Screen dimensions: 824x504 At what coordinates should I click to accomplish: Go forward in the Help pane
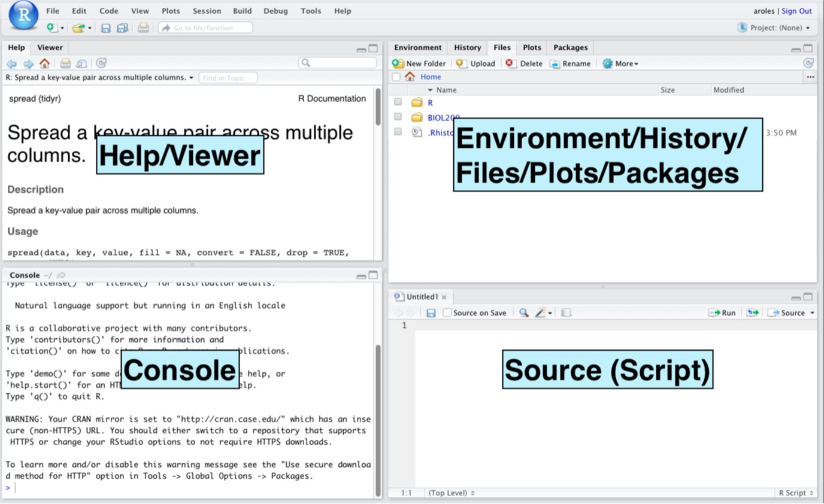tap(28, 63)
